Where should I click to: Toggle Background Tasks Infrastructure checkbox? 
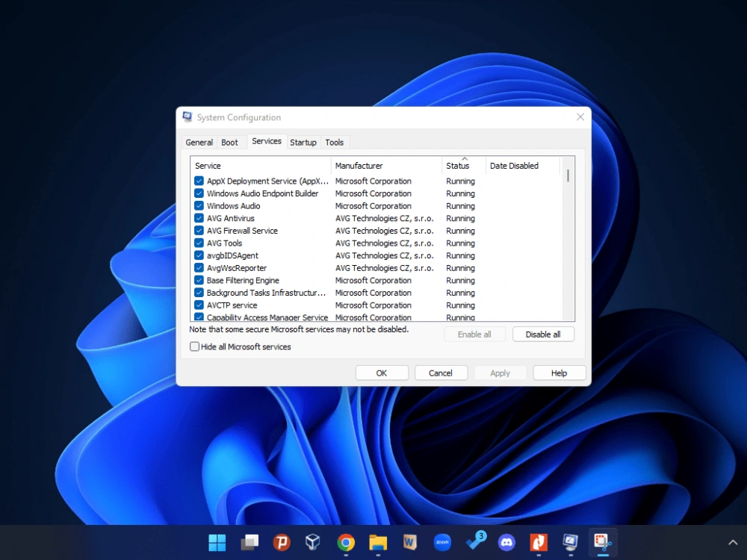[199, 293]
